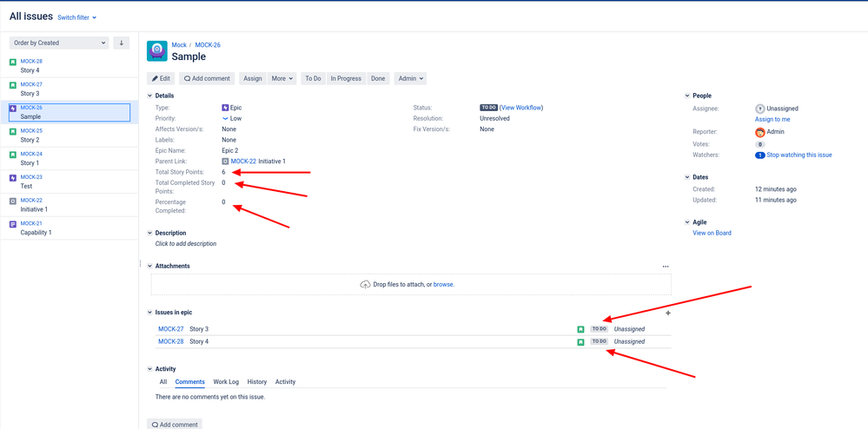The height and width of the screenshot is (429, 868).
Task: Collapse the Description section
Action: pos(149,233)
